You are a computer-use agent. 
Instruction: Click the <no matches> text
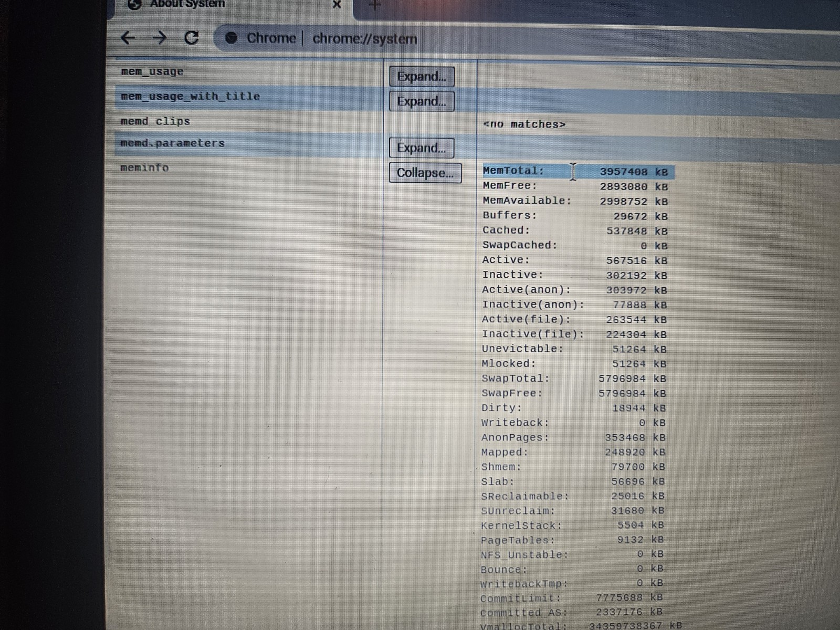coord(524,124)
